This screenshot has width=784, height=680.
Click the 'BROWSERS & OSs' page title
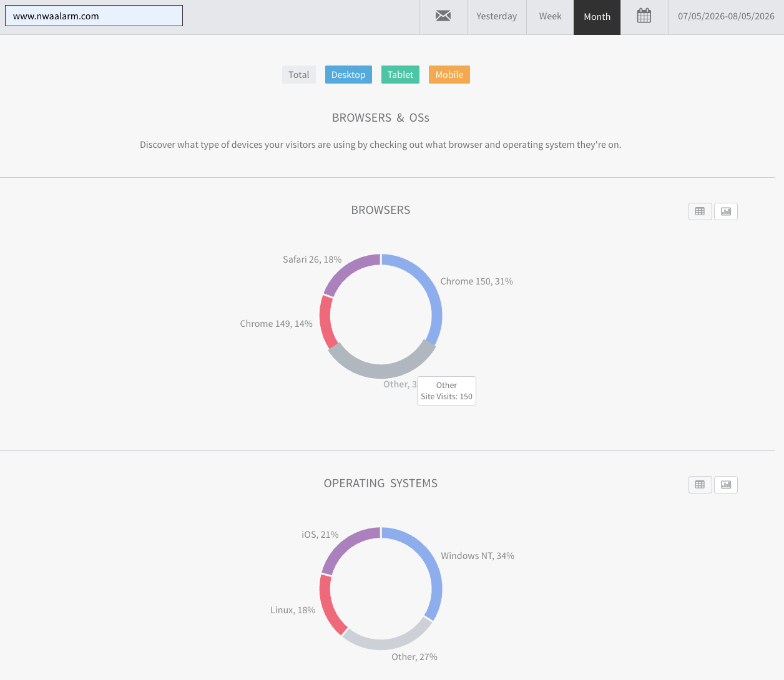[381, 118]
